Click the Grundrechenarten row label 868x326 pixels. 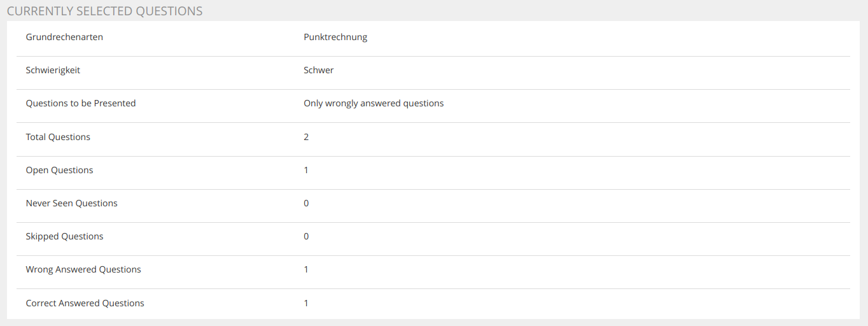pyautogui.click(x=64, y=37)
